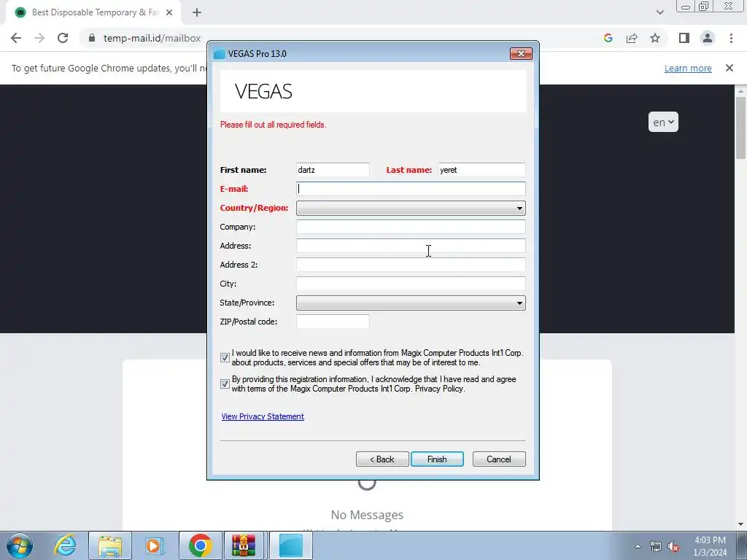Image resolution: width=747 pixels, height=560 pixels.
Task: Click the ZIP/Postal code field
Action: (x=333, y=322)
